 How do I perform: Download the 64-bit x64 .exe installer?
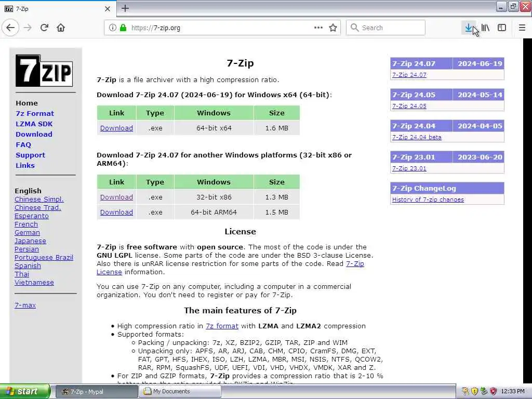116,128
